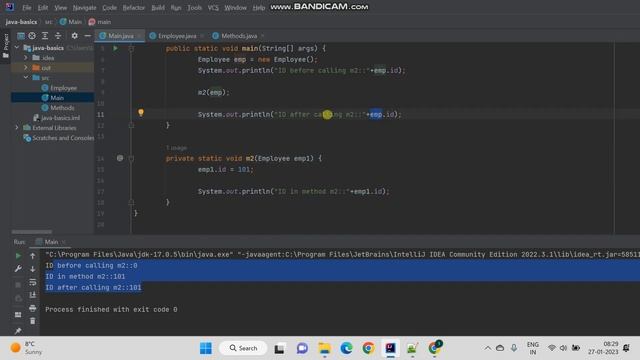Click the taskbar Search box
Viewport: 640px width, 360px height.
[243, 348]
